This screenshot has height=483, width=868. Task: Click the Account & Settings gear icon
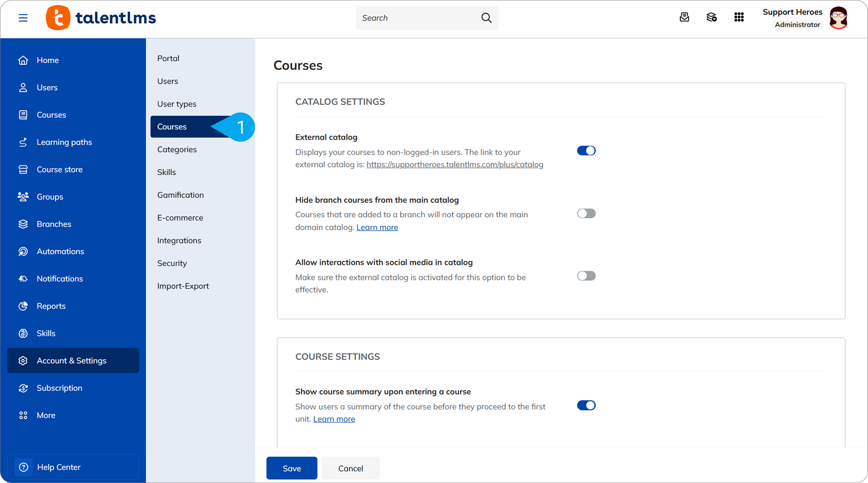23,361
